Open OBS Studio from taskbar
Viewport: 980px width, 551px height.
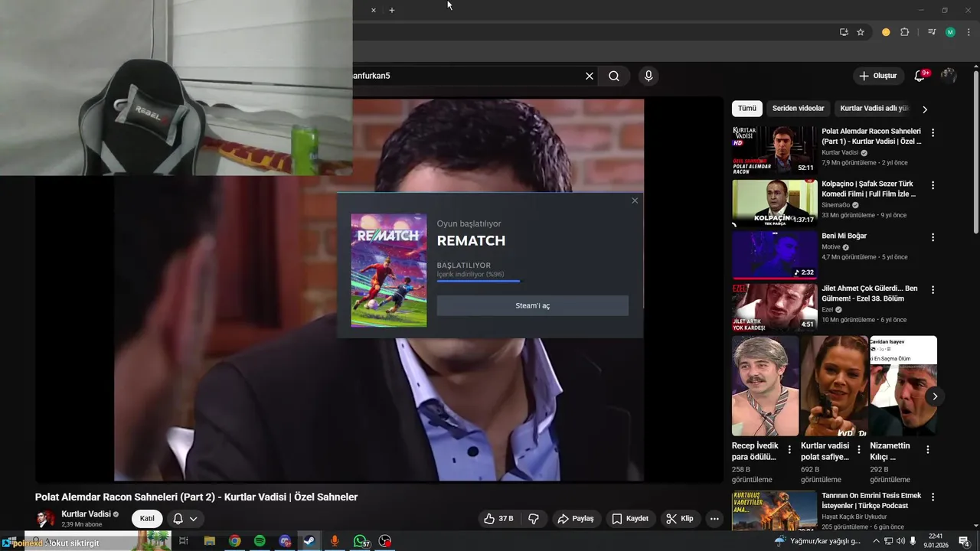[x=385, y=541]
